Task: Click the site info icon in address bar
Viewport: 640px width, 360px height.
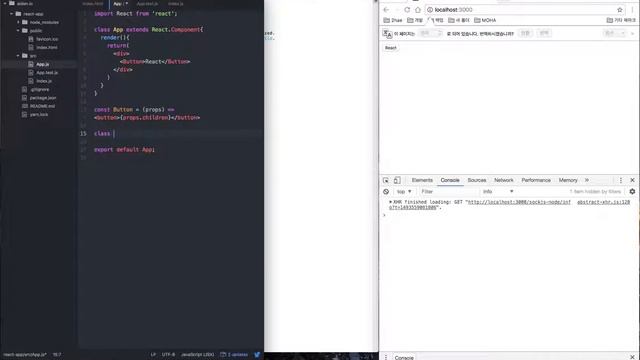Action: click(x=430, y=10)
